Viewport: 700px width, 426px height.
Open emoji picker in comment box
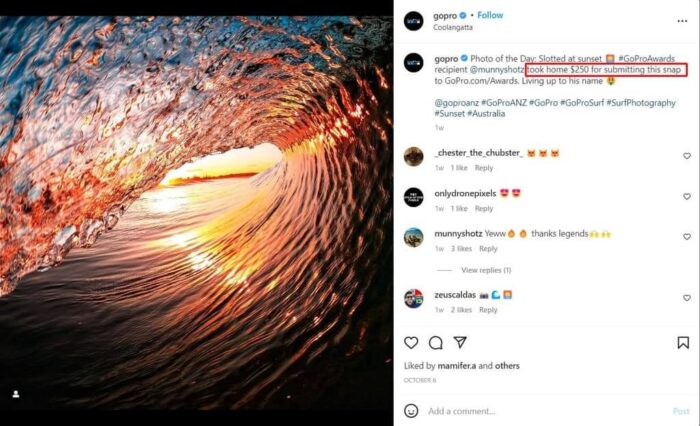pyautogui.click(x=411, y=411)
